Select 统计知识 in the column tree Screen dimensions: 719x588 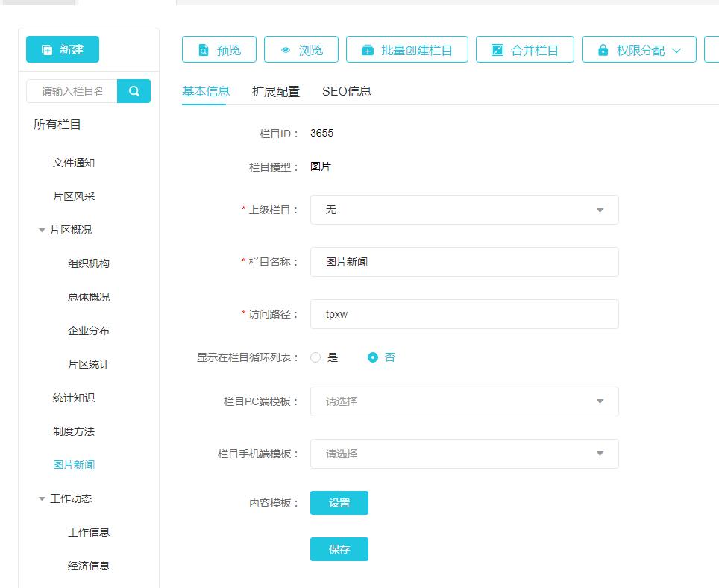(74, 398)
